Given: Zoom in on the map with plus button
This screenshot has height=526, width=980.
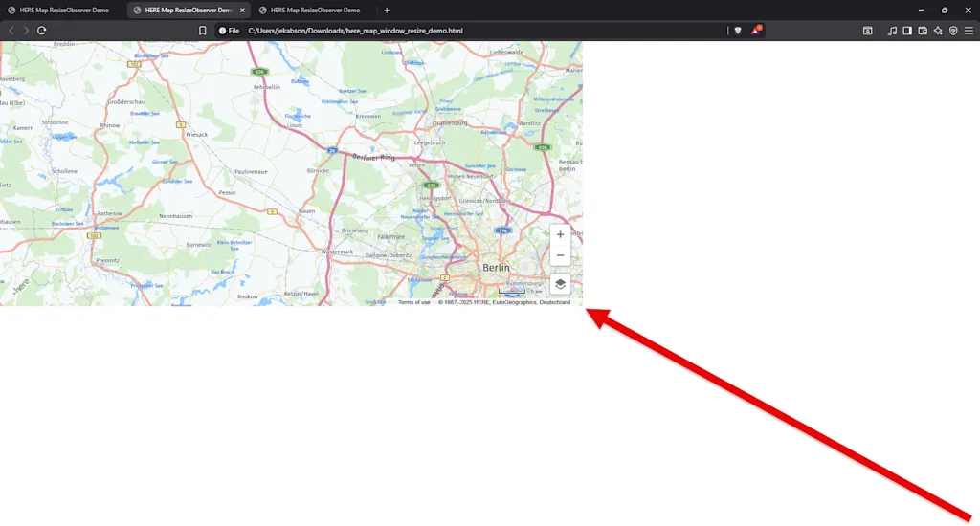Looking at the screenshot, I should pos(560,235).
